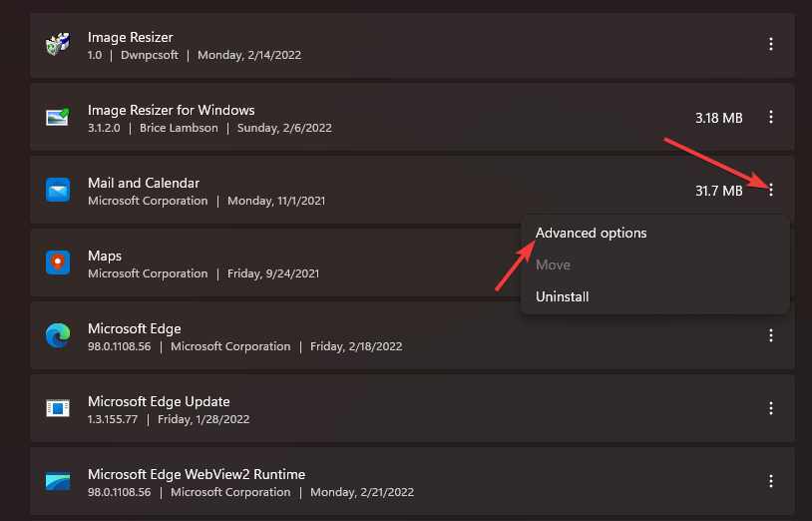812x521 pixels.
Task: Click the greyed-out Move menu entry
Action: (x=553, y=264)
